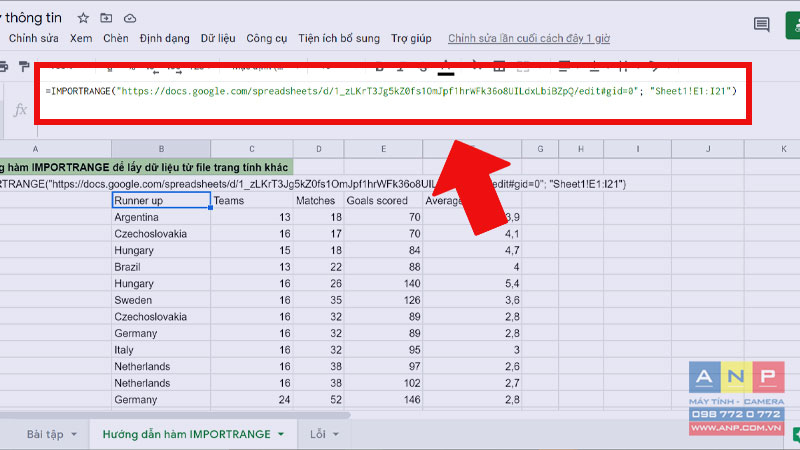Select column H header
The width and height of the screenshot is (800, 450).
pos(581,149)
